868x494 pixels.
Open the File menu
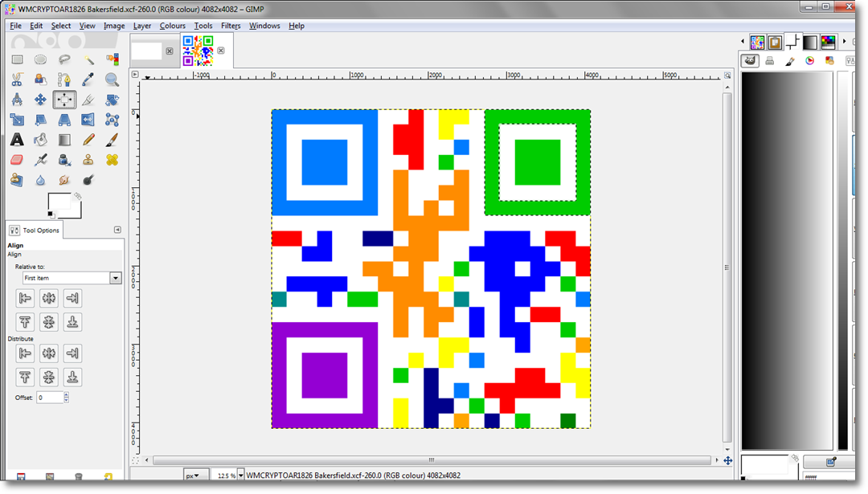tap(15, 26)
